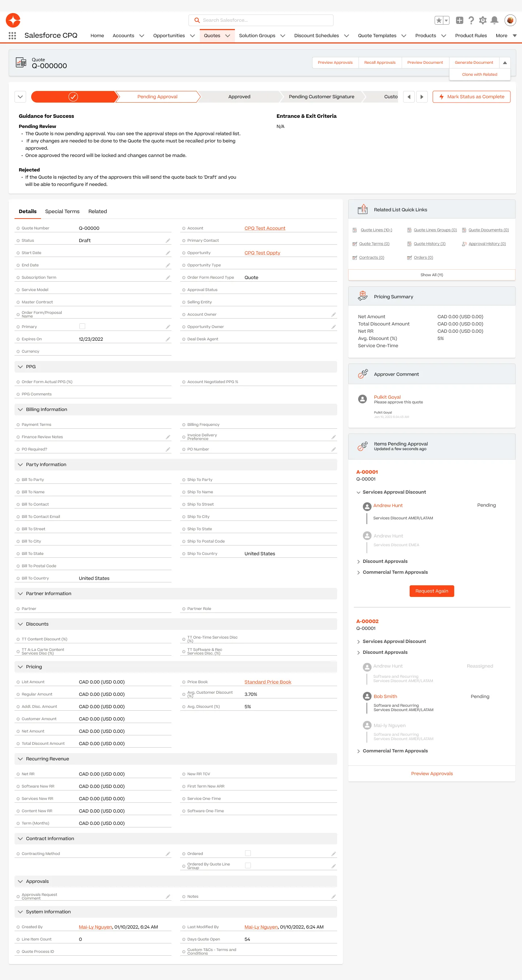Click the Request Again button
The width and height of the screenshot is (522, 980).
tap(431, 591)
